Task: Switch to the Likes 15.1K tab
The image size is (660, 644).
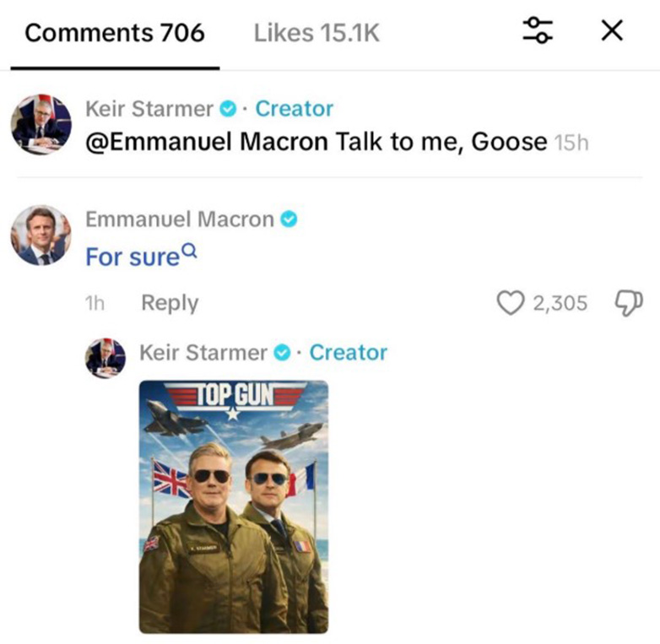Action: (x=316, y=33)
